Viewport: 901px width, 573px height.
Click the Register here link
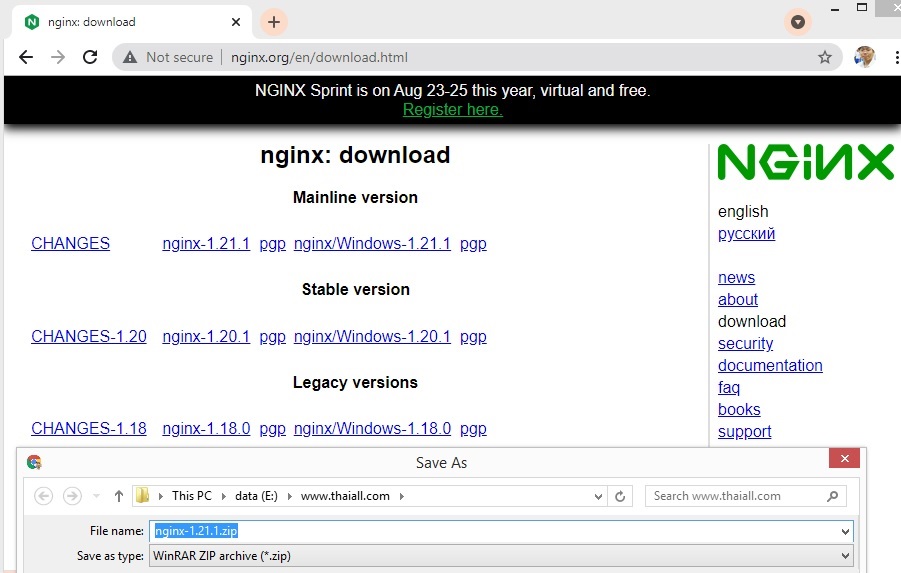tap(452, 110)
